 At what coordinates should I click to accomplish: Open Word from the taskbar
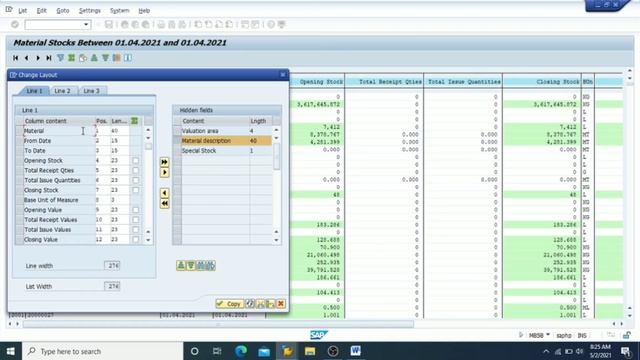tap(356, 351)
